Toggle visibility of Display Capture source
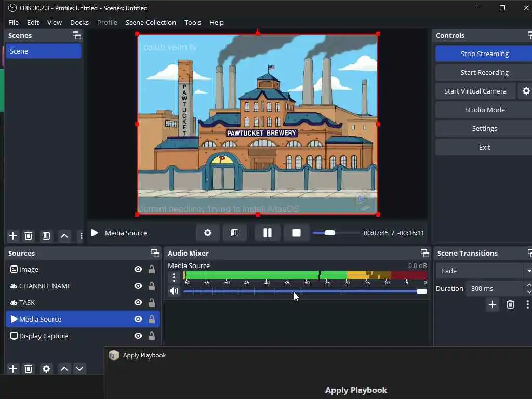Viewport: 532px width, 399px height. pos(138,336)
